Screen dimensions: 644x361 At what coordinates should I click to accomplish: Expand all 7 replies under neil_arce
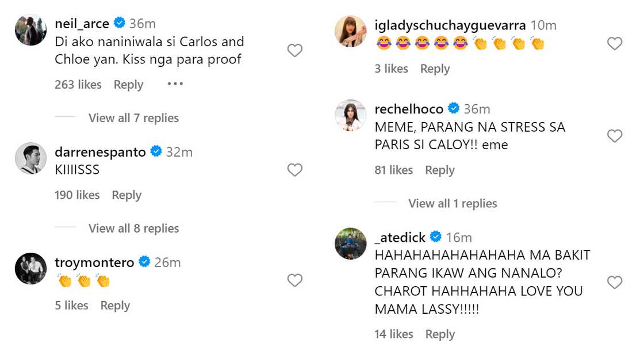(133, 118)
